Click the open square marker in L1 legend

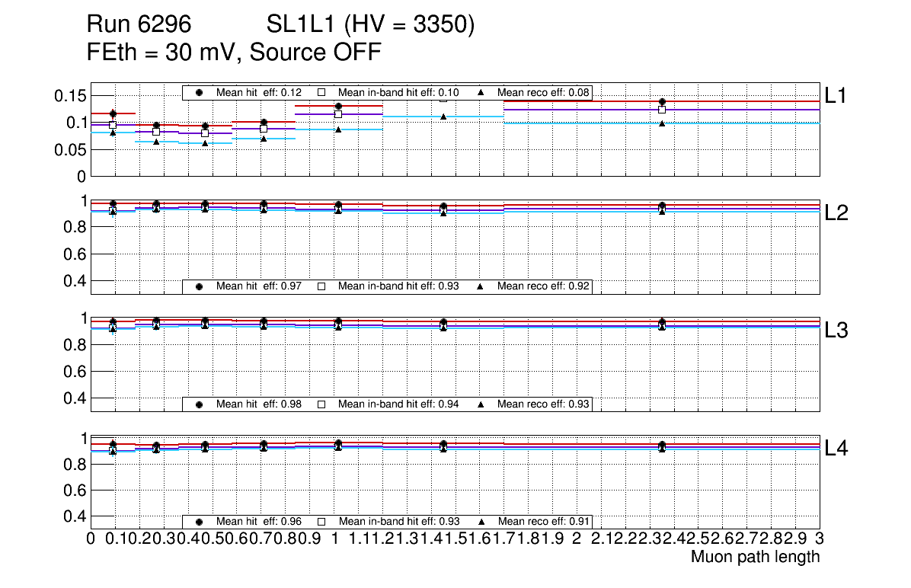point(321,92)
